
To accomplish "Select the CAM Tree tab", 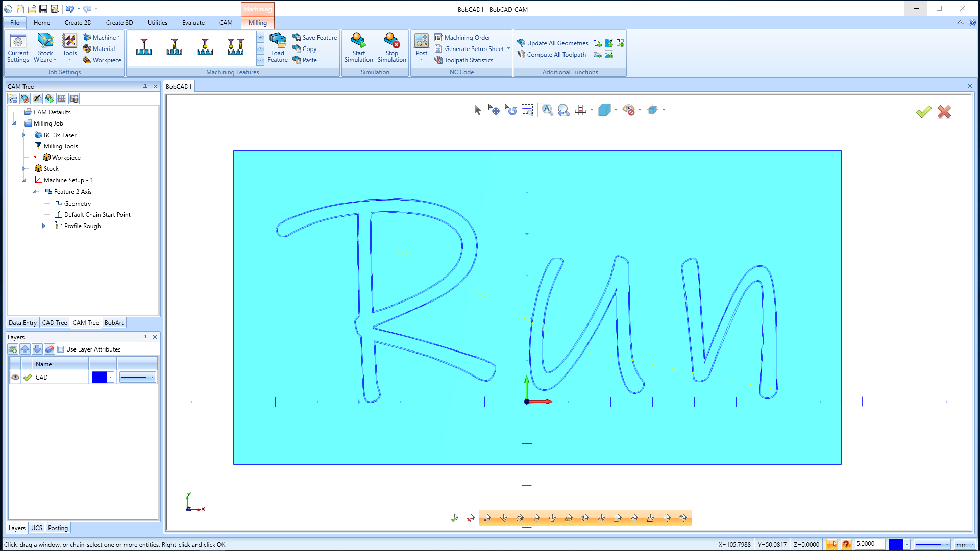I will coord(85,322).
